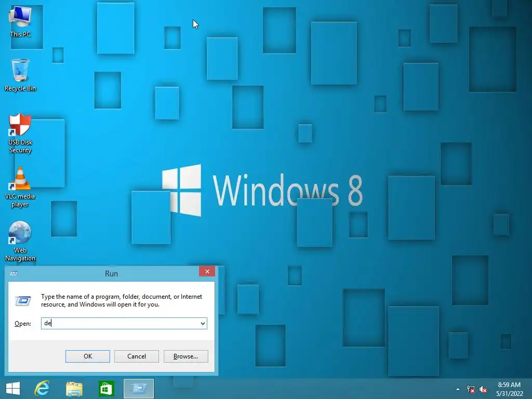Open the Windows Store taskbar icon

pos(106,389)
